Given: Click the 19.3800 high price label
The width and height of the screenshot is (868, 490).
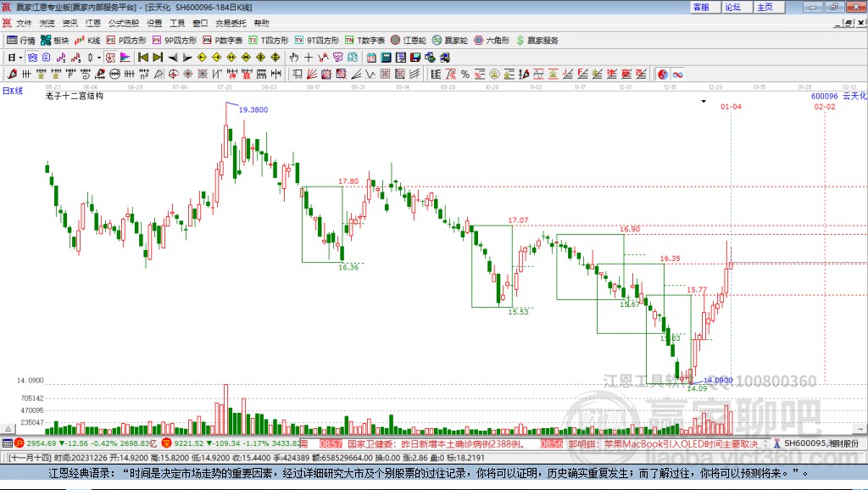Looking at the screenshot, I should point(253,109).
